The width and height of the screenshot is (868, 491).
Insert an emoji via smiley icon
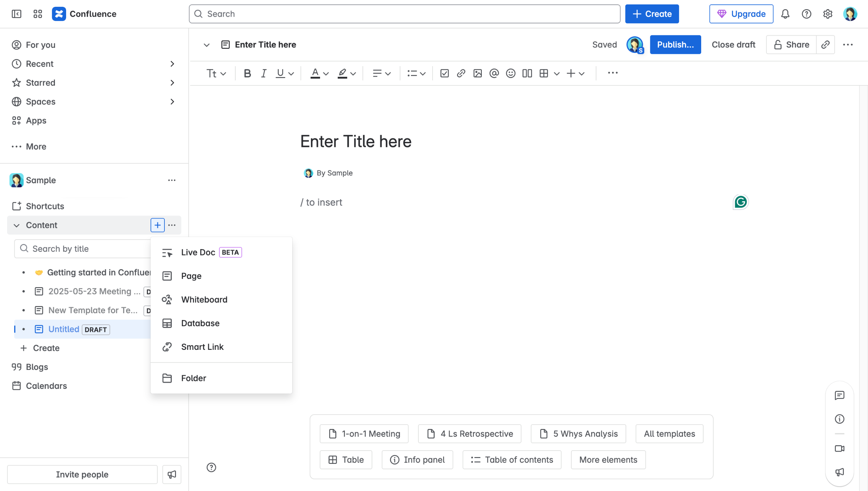point(510,73)
